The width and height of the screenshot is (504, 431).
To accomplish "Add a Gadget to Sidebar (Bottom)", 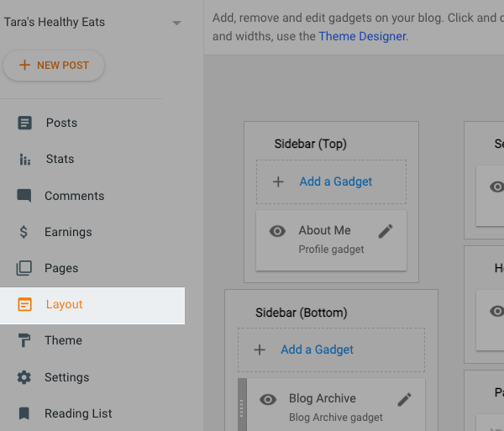I will 317,350.
